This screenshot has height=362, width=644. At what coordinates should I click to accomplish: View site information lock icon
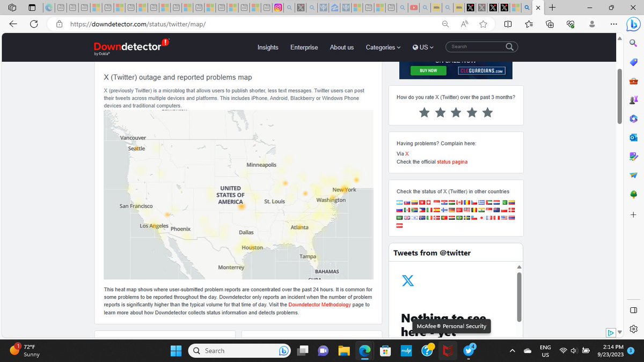coord(60,24)
